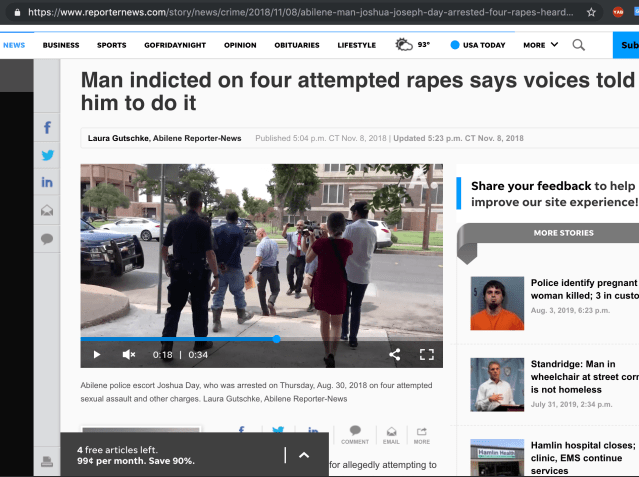Click 'July 31, 2019, 2:34 p.m.' timestamp
The image size is (639, 477).
coord(571,404)
